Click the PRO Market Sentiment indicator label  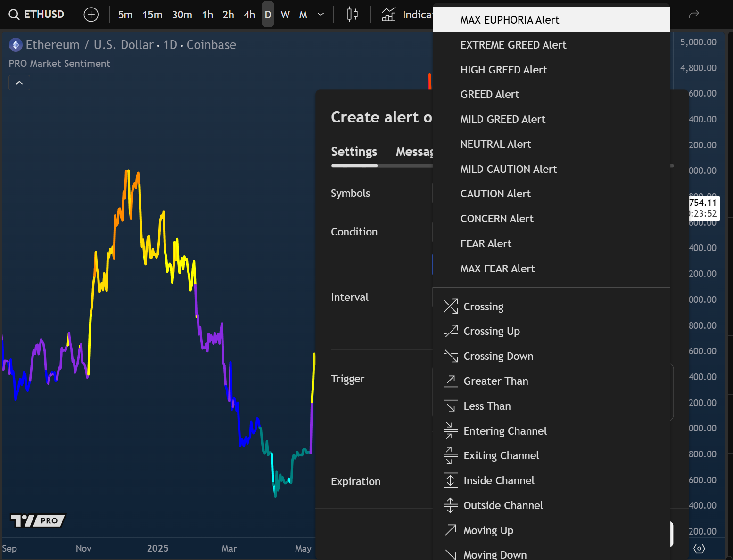tap(59, 64)
